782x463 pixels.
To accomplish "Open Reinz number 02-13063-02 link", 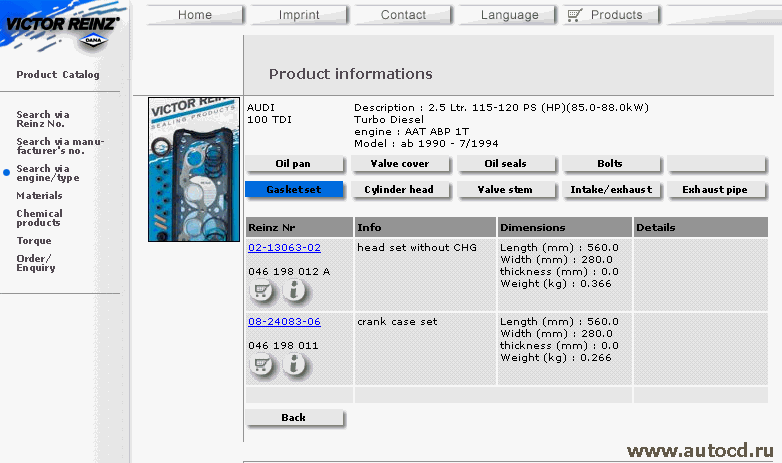I will 284,247.
